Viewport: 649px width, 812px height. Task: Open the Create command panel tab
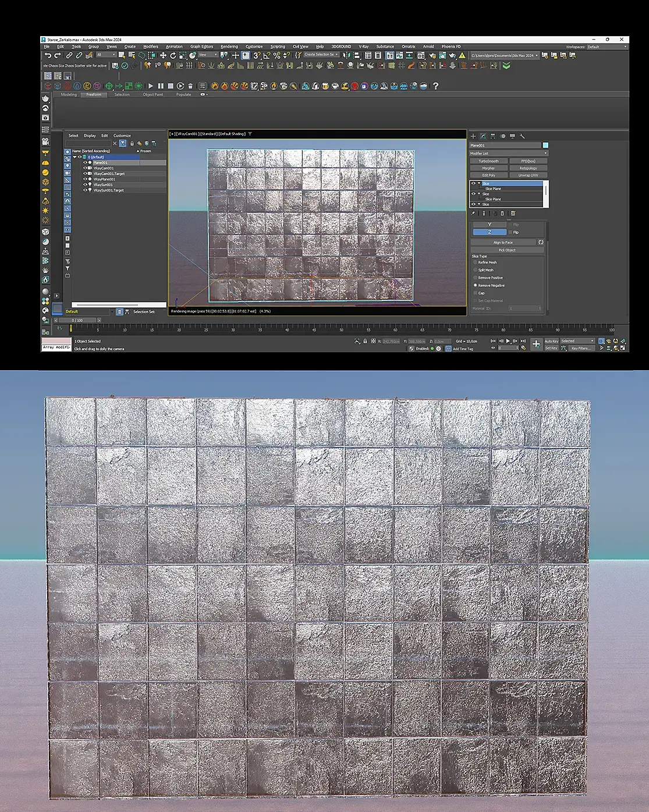tap(473, 136)
